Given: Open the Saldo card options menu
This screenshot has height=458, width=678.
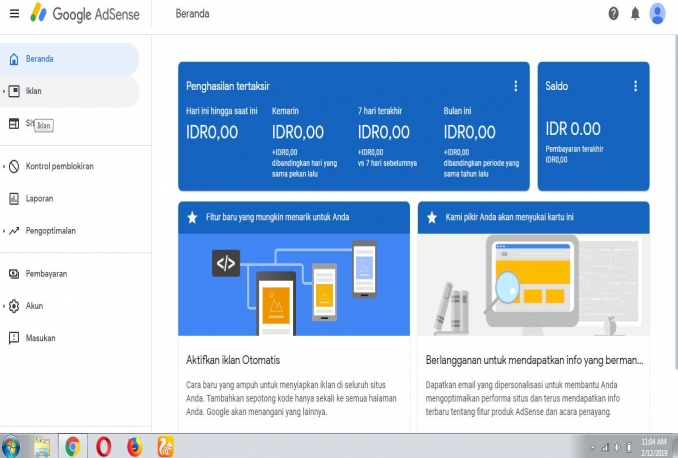Looking at the screenshot, I should coord(635,87).
